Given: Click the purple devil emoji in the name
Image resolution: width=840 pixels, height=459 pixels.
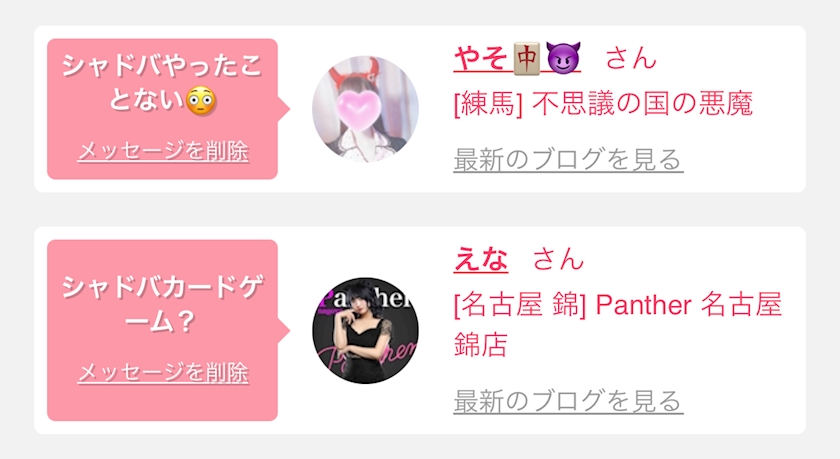Looking at the screenshot, I should 563,58.
